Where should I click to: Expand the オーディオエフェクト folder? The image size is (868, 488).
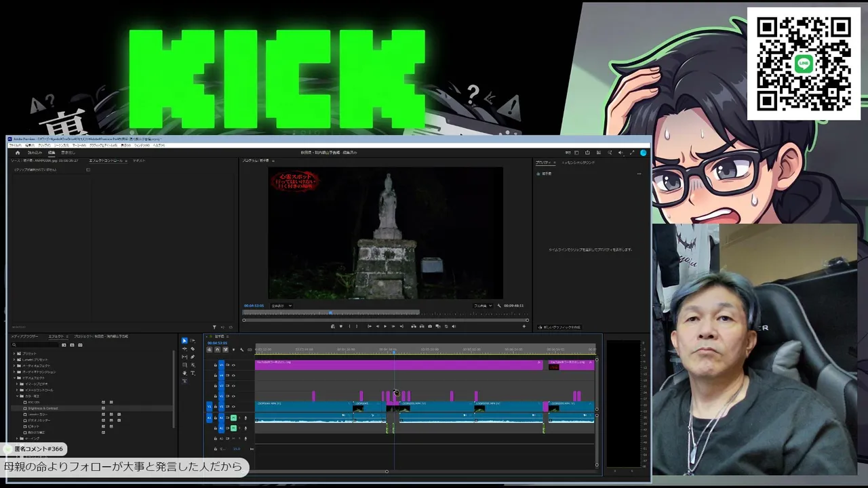click(14, 366)
